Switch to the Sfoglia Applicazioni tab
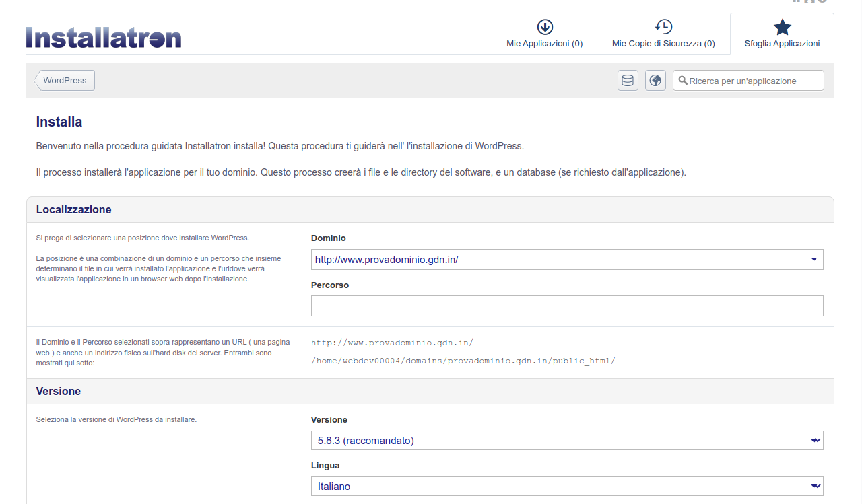 [x=782, y=34]
